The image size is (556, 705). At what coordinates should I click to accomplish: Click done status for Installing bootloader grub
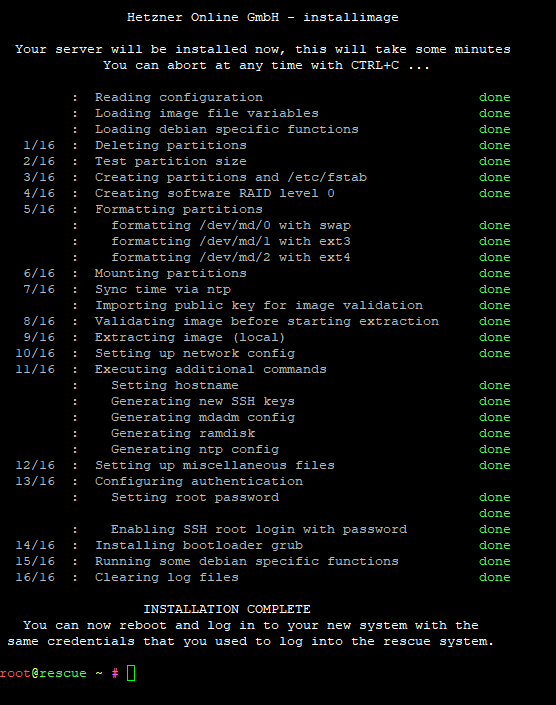click(x=494, y=545)
